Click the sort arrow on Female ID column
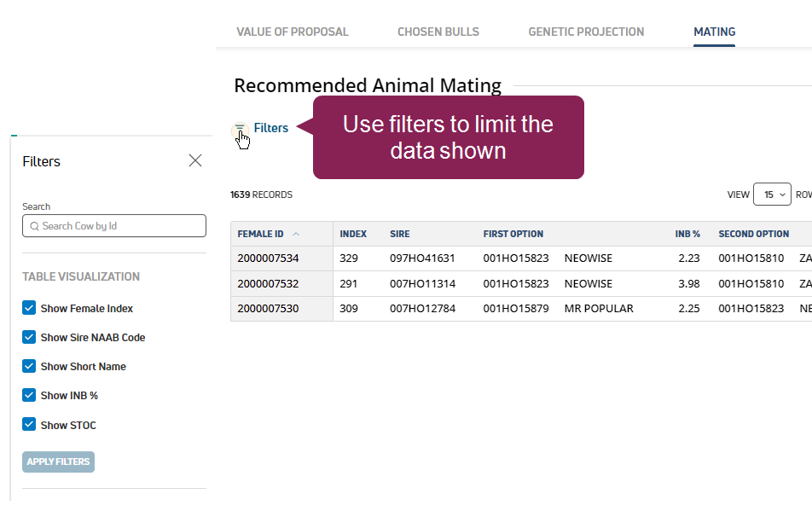 click(296, 234)
